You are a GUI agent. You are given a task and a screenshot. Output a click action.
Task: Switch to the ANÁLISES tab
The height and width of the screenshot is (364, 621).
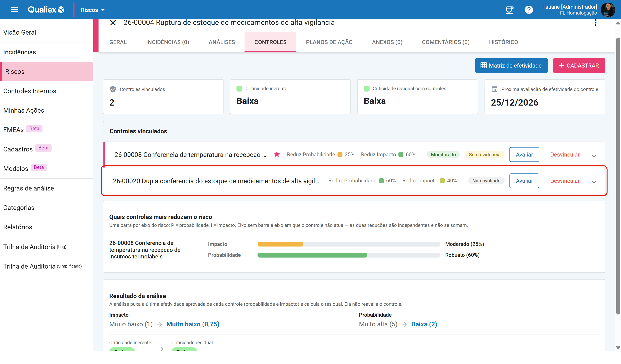pos(222,42)
